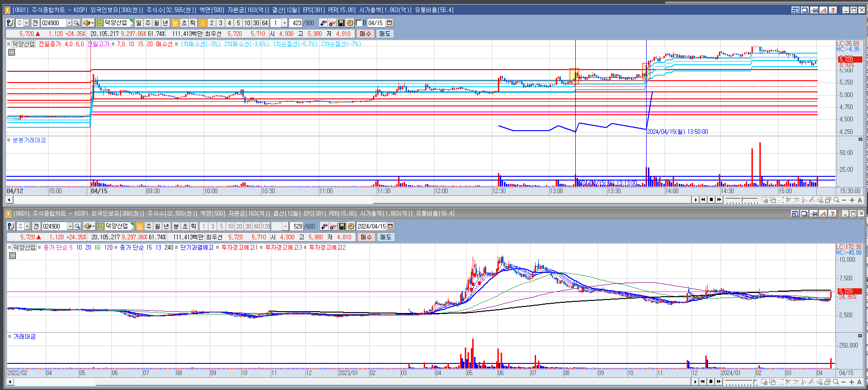Click the 덕양산업 indicator label in the top chart legend
The width and height of the screenshot is (868, 390).
[23, 44]
